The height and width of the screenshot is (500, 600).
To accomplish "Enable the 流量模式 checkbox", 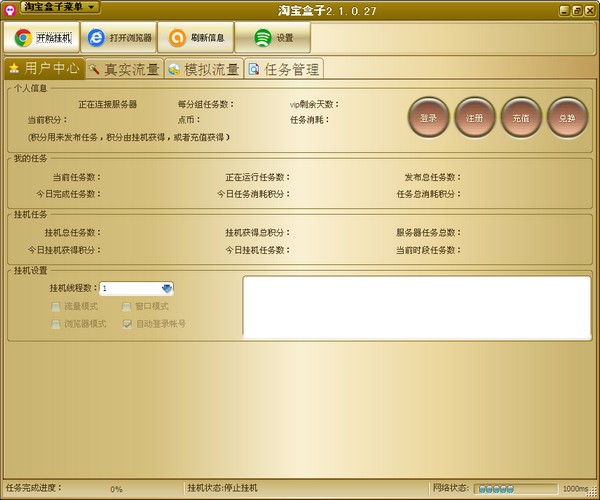I will coord(56,306).
